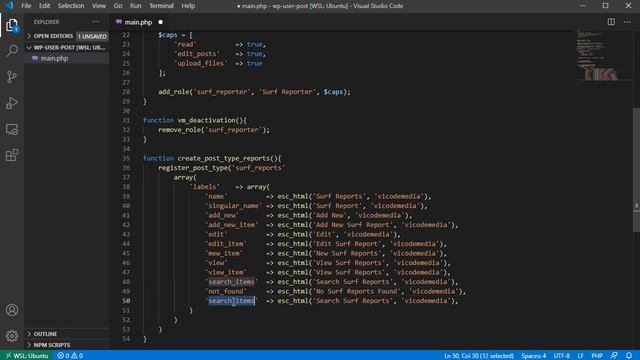Expand the NPM Scripts section
Image resolution: width=640 pixels, height=360 pixels.
67,345
